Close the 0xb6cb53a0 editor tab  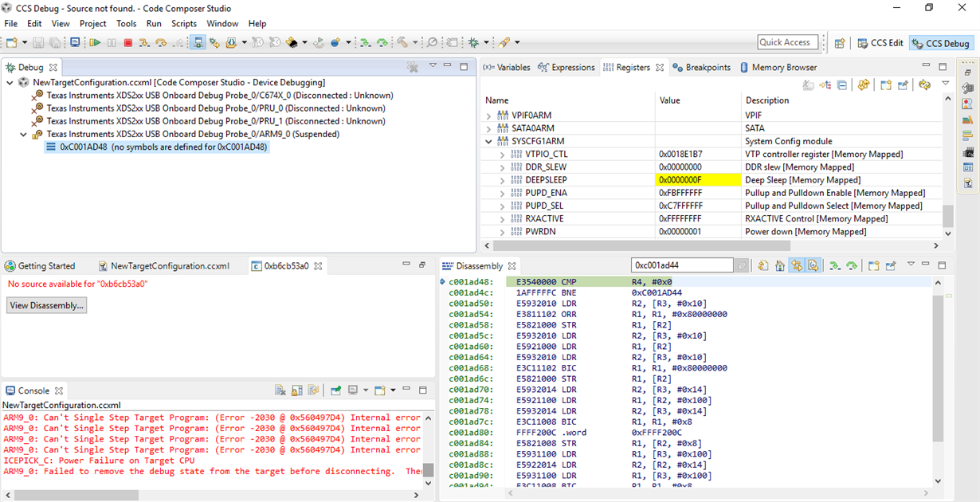click(x=318, y=266)
